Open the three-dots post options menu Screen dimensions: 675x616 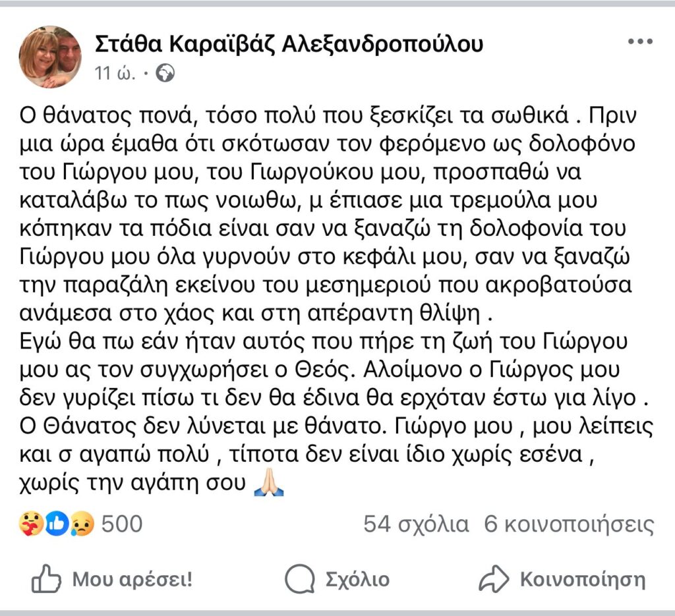pyautogui.click(x=639, y=42)
